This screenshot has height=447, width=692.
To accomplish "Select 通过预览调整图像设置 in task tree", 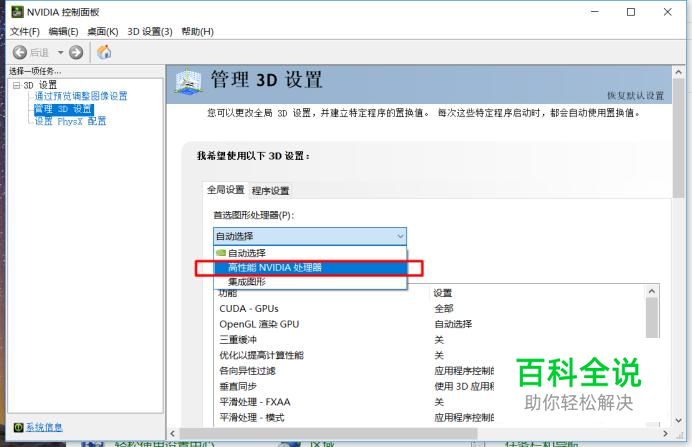I will pos(81,96).
